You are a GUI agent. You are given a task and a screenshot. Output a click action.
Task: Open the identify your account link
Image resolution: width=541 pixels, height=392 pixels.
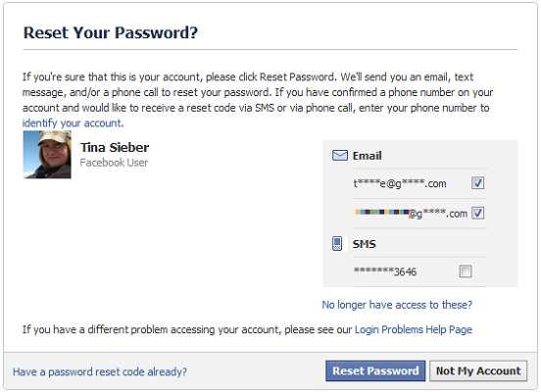(x=73, y=123)
